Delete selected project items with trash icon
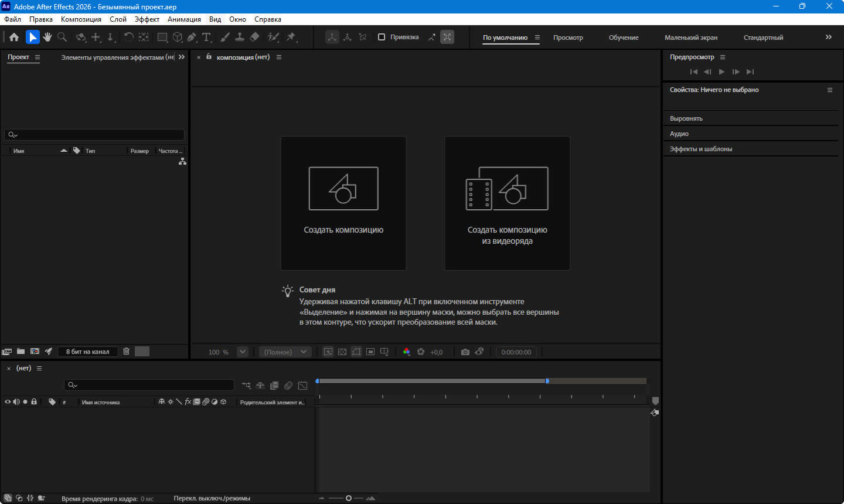This screenshot has height=504, width=844. point(126,351)
